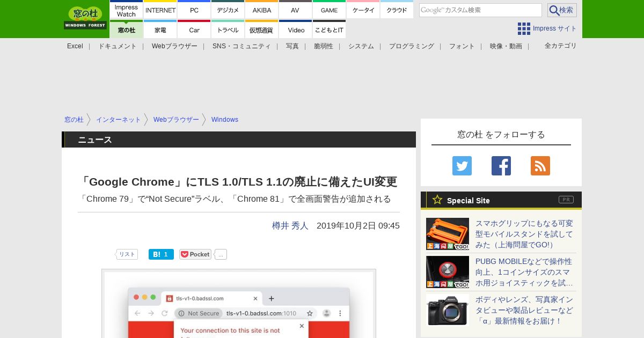Go to 窓の杜 breadcrumb link

74,120
